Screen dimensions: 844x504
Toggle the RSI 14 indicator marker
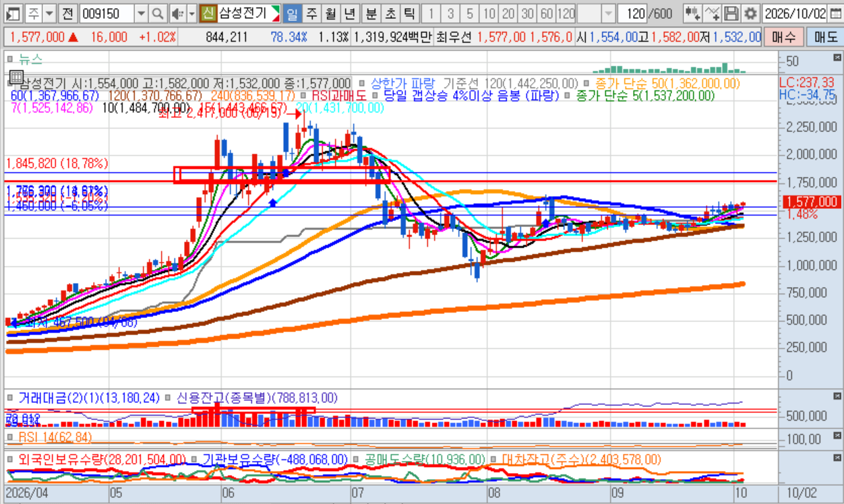[x=11, y=437]
